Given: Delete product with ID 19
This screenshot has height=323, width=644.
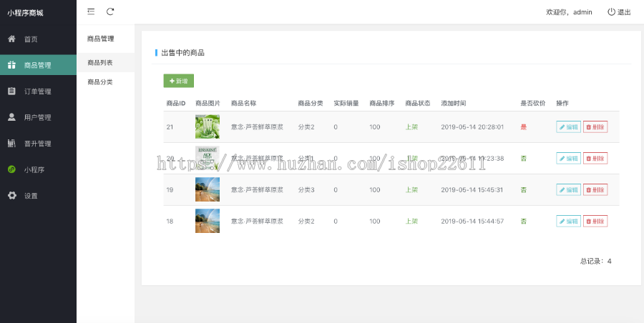Looking at the screenshot, I should click(x=595, y=189).
